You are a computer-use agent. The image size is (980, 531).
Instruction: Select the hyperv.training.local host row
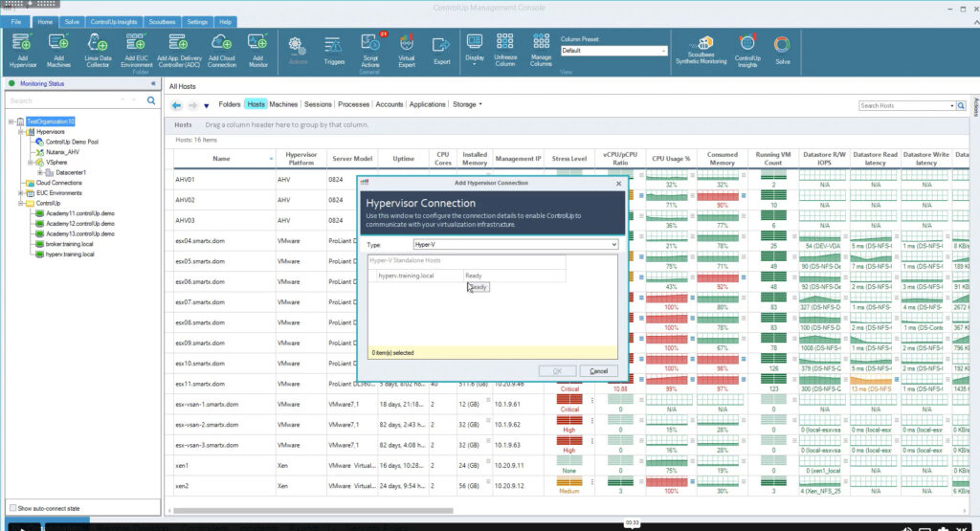pyautogui.click(x=407, y=276)
